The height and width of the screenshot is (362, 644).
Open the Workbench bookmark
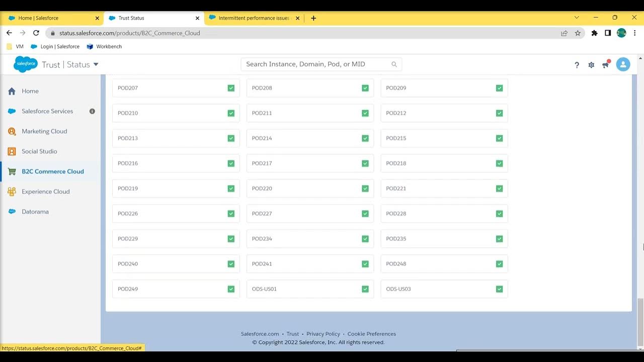[x=104, y=46]
